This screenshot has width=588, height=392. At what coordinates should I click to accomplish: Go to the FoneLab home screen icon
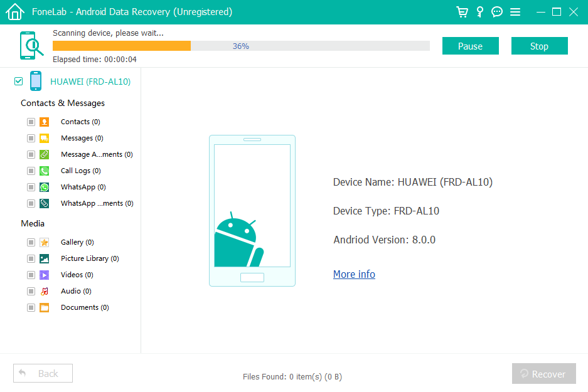click(x=15, y=12)
